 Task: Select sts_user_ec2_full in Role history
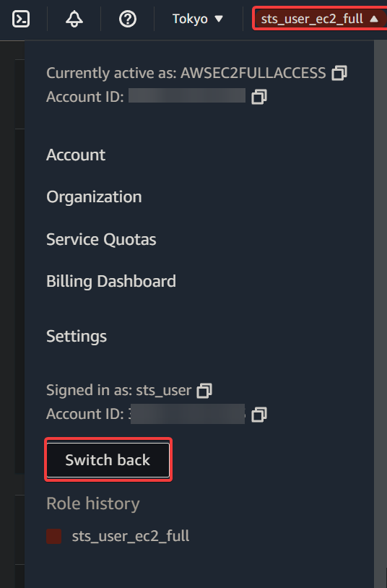(x=131, y=536)
